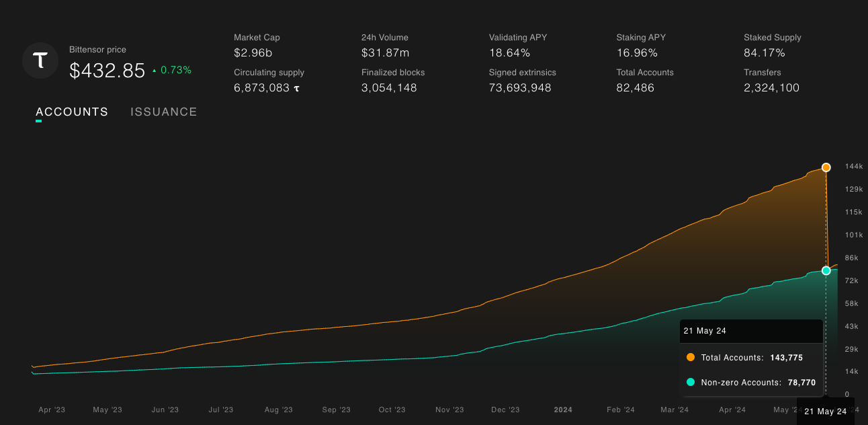Toggle the Non-zero Accounts series visibility

point(754,382)
